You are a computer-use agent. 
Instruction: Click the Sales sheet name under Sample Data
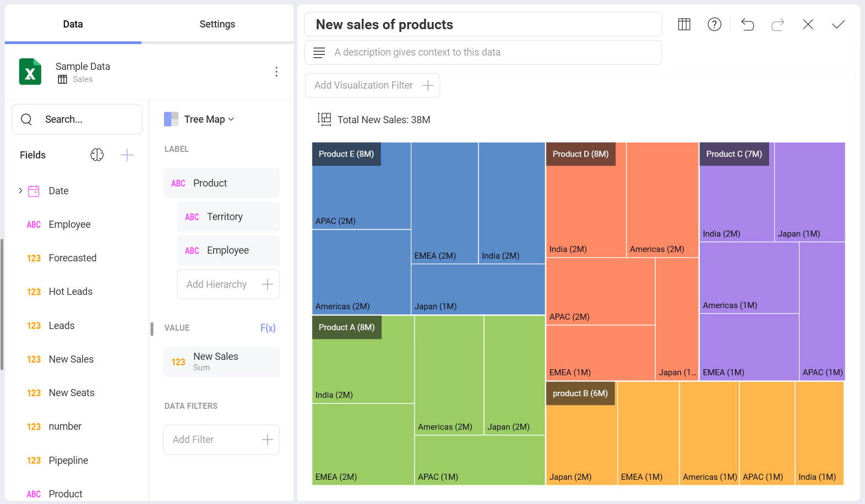pos(83,79)
